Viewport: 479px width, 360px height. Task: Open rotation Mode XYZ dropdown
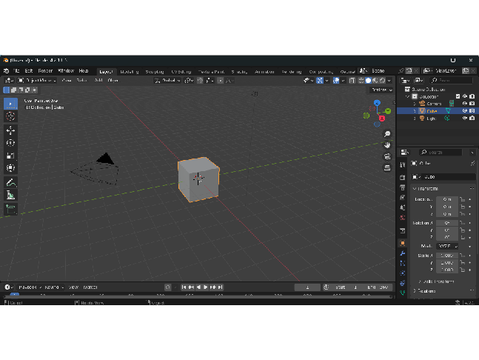tap(447, 246)
